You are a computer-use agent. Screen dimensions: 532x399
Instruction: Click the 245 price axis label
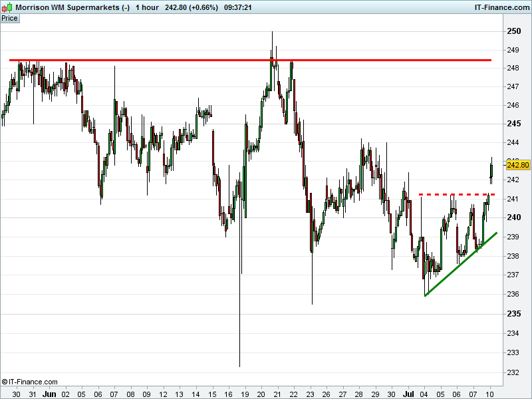click(x=513, y=124)
